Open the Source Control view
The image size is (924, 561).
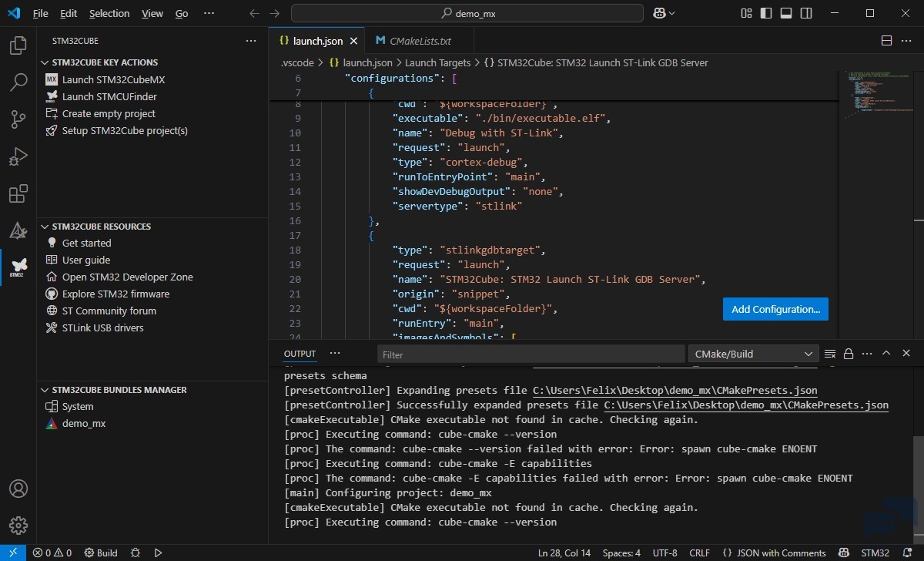[18, 119]
